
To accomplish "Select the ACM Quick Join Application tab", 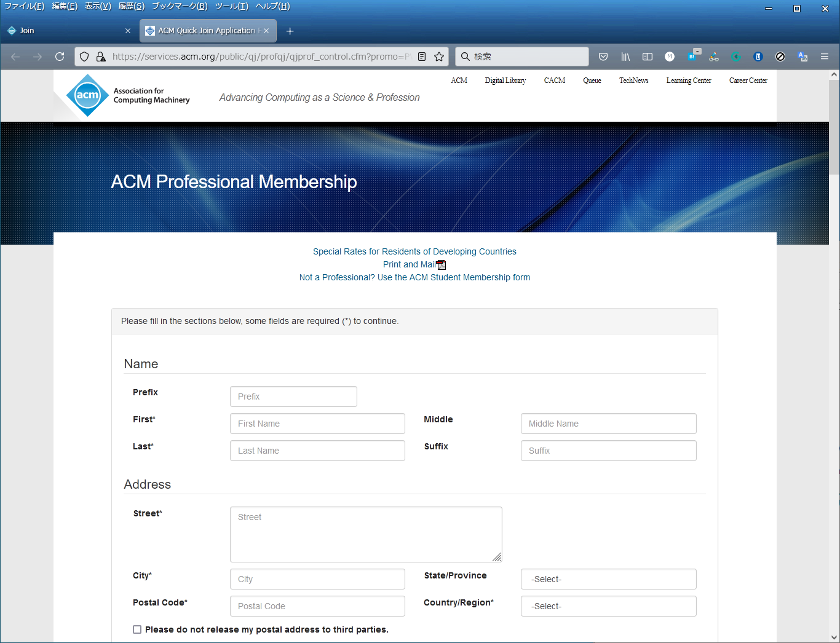I will click(208, 31).
